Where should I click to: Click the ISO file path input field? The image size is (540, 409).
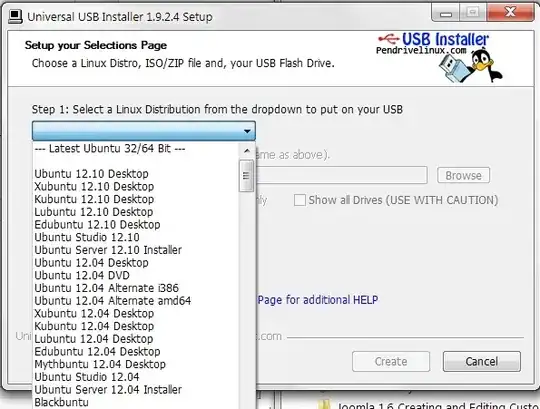pyautogui.click(x=342, y=175)
